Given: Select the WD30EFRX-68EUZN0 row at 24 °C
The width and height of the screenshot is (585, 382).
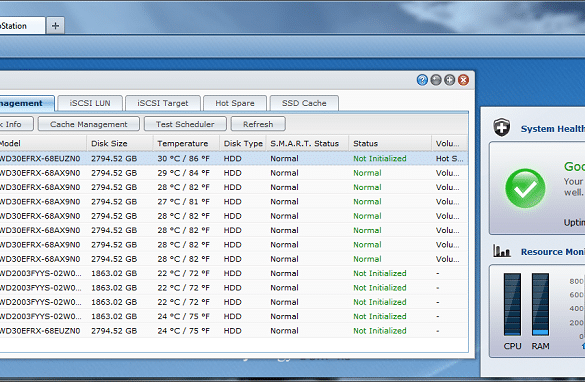Looking at the screenshot, I should [x=234, y=331].
